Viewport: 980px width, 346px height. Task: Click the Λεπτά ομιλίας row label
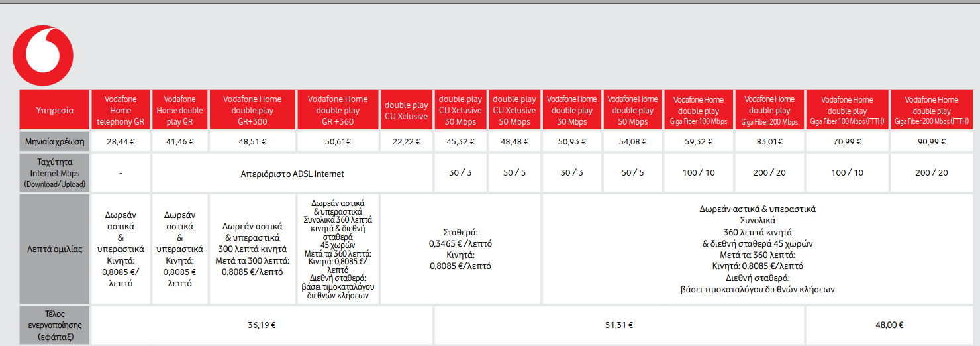[x=54, y=249]
